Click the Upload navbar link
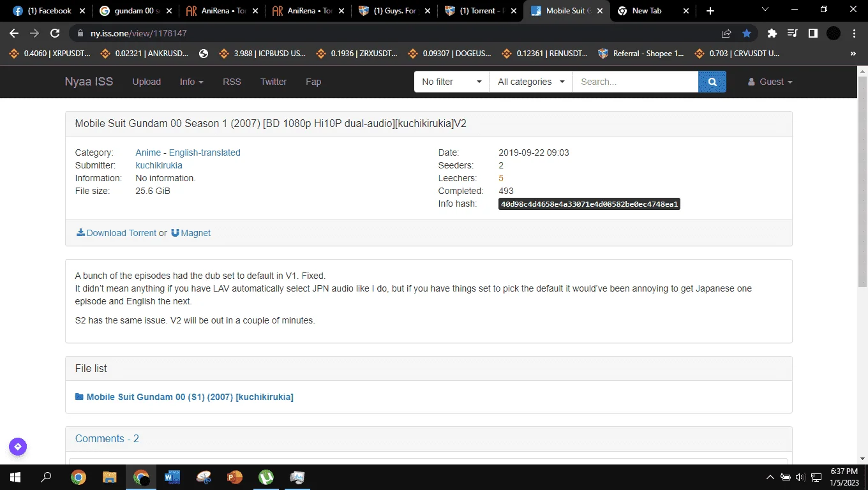868x490 pixels. pyautogui.click(x=147, y=82)
